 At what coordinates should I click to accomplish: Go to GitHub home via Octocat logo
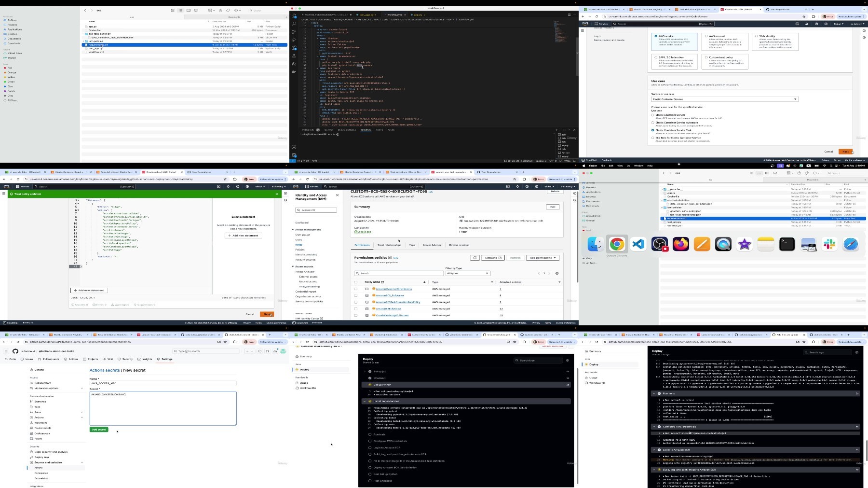click(x=15, y=351)
